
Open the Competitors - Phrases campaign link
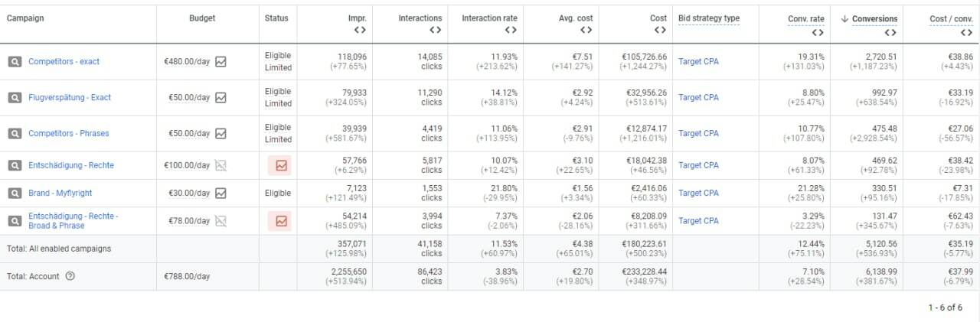69,133
